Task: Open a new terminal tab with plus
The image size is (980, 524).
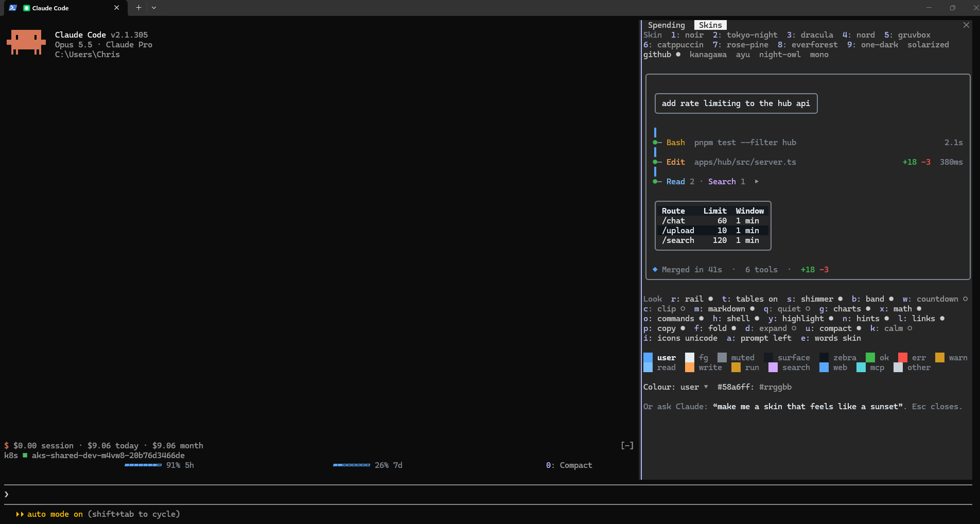Action: pyautogui.click(x=138, y=8)
